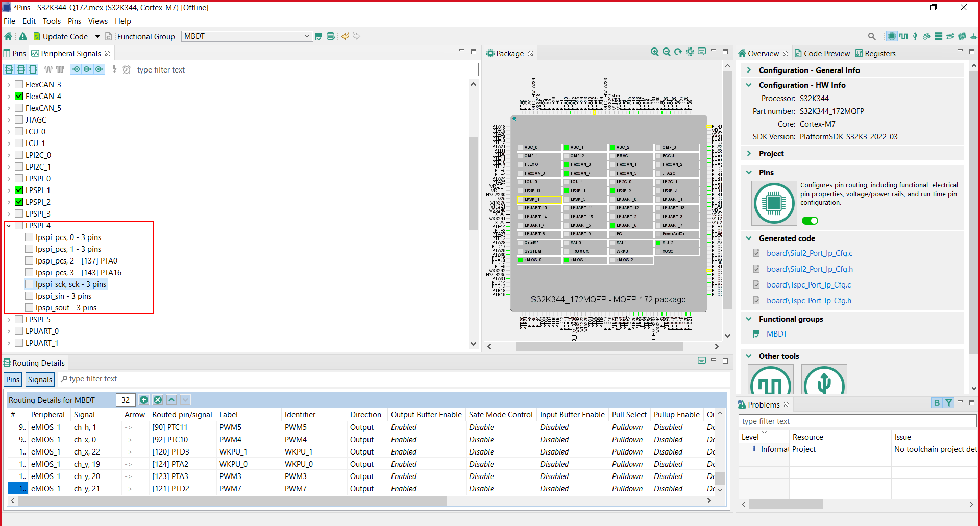Open the Views menu
Image resolution: width=980 pixels, height=526 pixels.
point(97,21)
